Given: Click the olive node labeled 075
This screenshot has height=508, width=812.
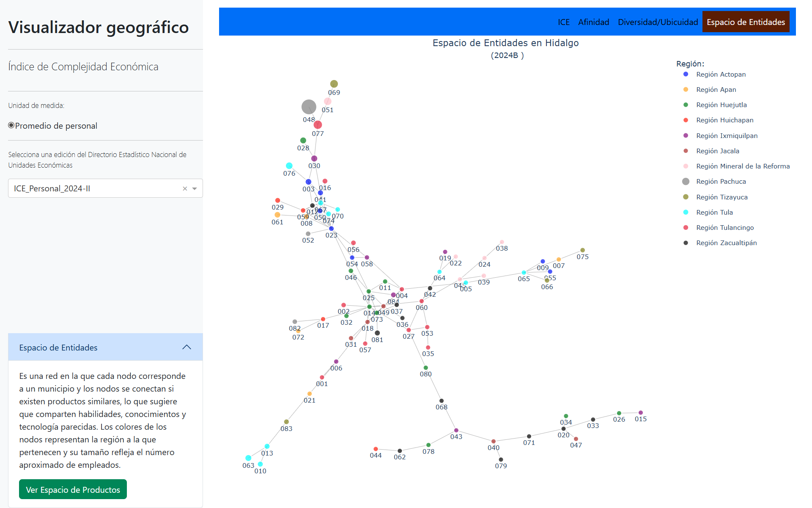Looking at the screenshot, I should point(582,250).
